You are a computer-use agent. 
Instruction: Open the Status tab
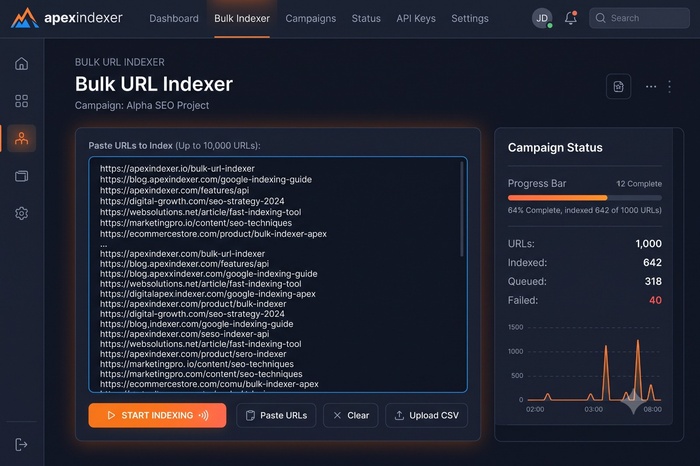click(366, 18)
